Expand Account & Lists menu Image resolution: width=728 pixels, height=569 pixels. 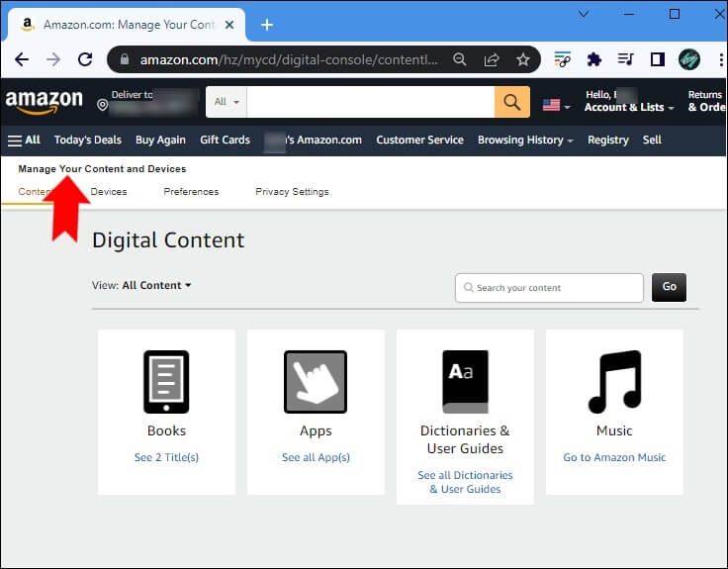(x=629, y=107)
